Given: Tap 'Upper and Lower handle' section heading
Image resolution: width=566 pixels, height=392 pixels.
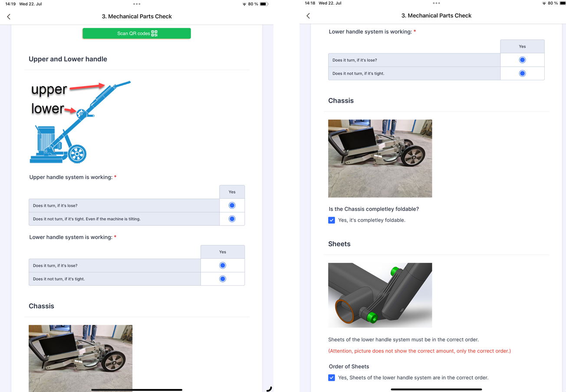Looking at the screenshot, I should pos(68,59).
